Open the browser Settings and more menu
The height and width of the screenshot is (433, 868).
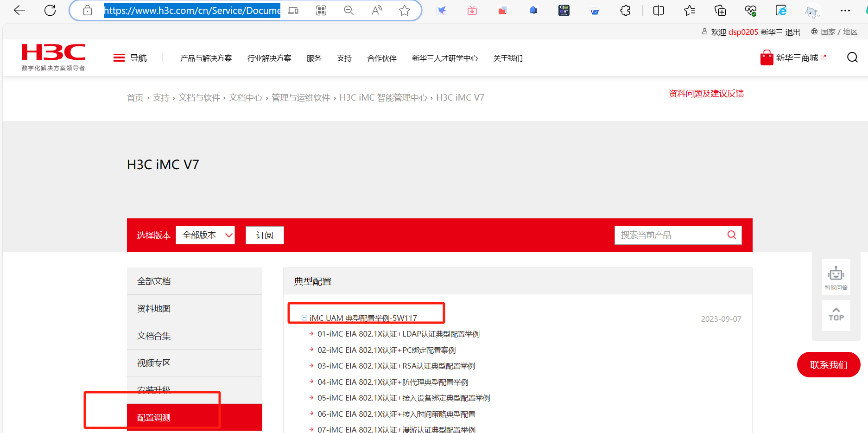845,10
